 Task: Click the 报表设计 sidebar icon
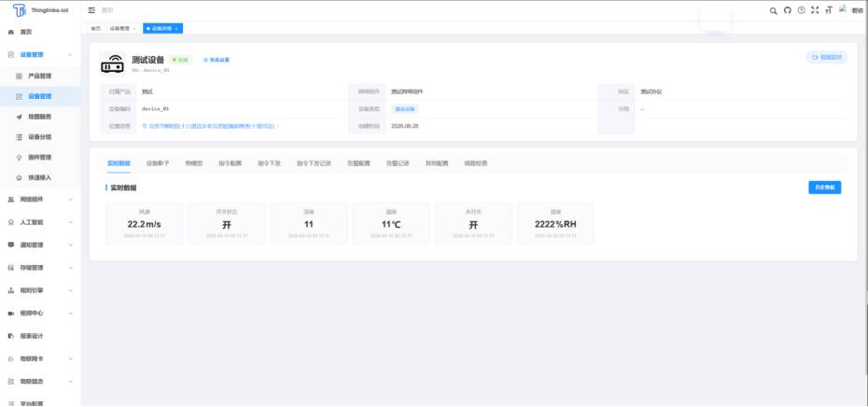tap(11, 336)
